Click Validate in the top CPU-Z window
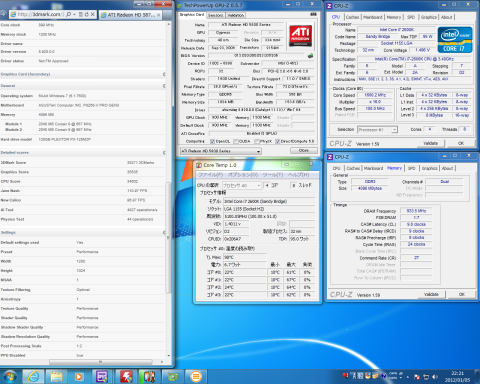Screen dimensions: 480x384 pyautogui.click(x=431, y=143)
